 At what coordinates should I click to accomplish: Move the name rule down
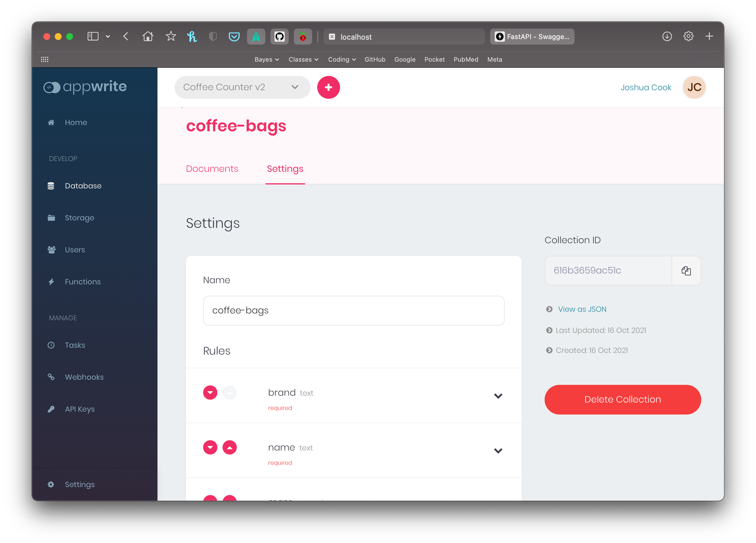click(210, 447)
